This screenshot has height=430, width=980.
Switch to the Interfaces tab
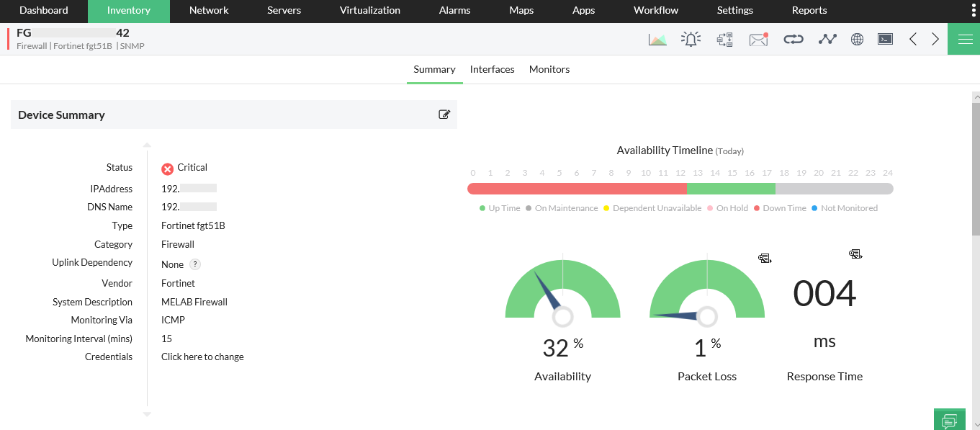coord(492,69)
